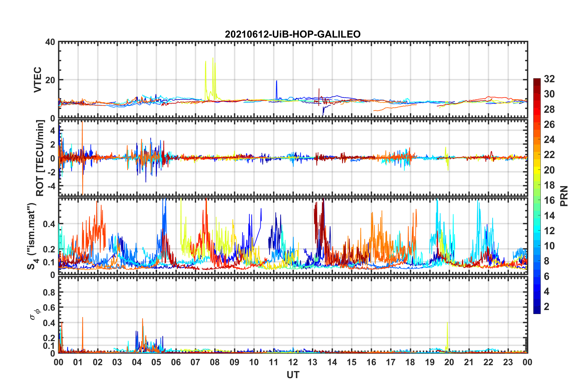The image size is (586, 392).
Task: Click the UT x-axis label
Action: pos(293,375)
